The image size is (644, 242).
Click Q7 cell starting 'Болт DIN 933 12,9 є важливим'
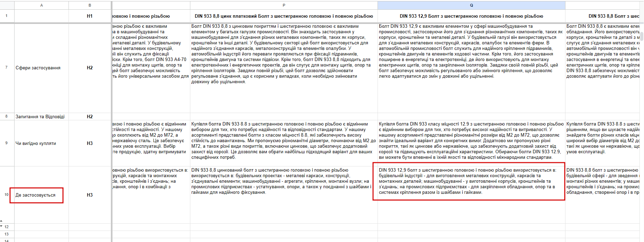click(471, 68)
